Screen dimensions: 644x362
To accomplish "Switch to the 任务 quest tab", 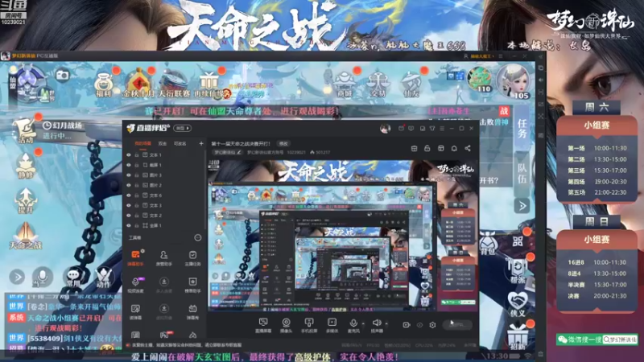I will click(522, 129).
